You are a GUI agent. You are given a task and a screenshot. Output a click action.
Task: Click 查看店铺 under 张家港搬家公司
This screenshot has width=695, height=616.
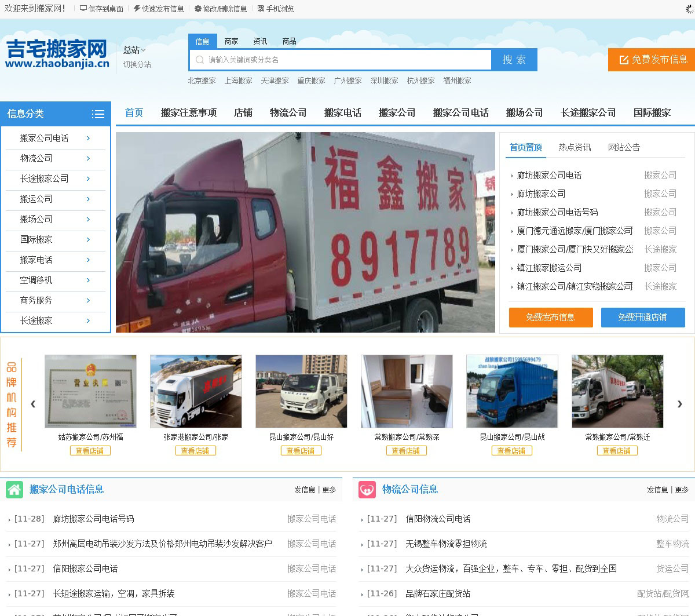pos(195,451)
